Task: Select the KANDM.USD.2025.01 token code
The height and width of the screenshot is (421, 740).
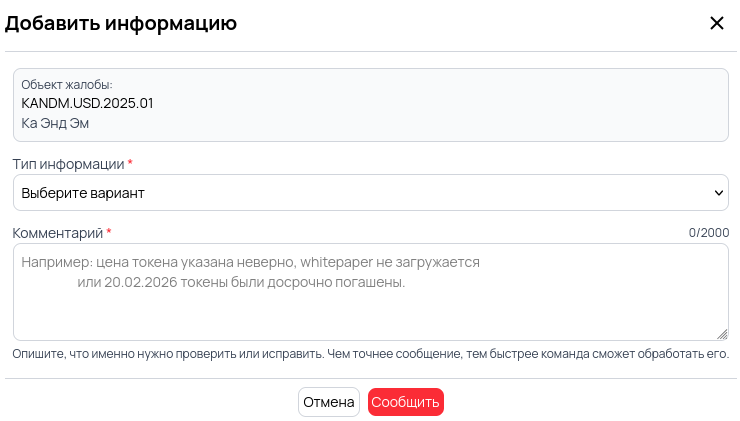Action: click(87, 103)
